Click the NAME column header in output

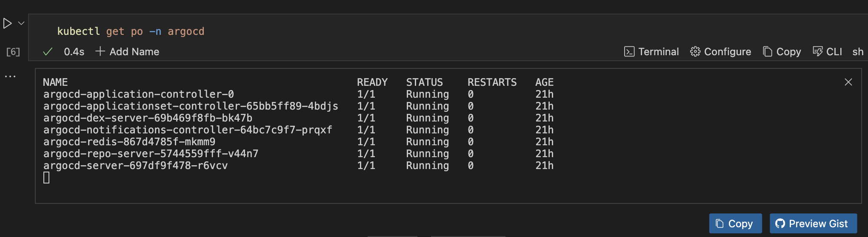(x=55, y=82)
